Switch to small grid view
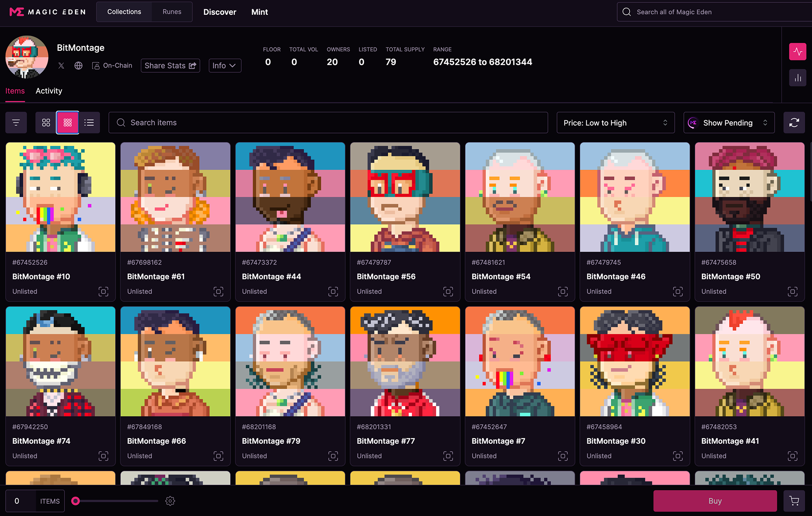 (x=68, y=123)
